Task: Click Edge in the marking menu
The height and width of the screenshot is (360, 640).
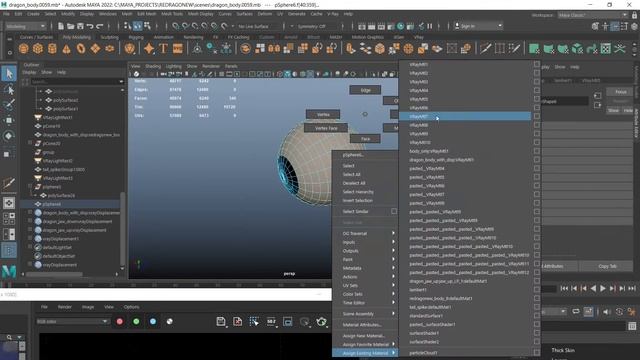Action: tap(365, 90)
